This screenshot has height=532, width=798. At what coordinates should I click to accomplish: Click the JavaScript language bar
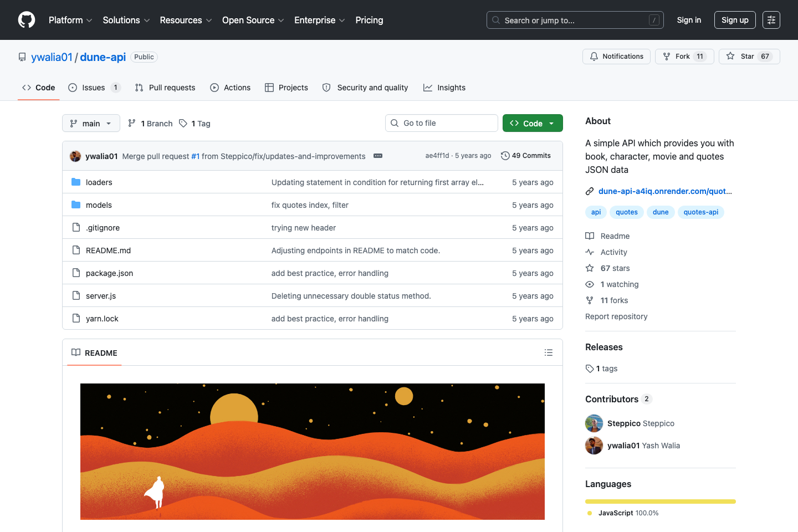coord(660,501)
